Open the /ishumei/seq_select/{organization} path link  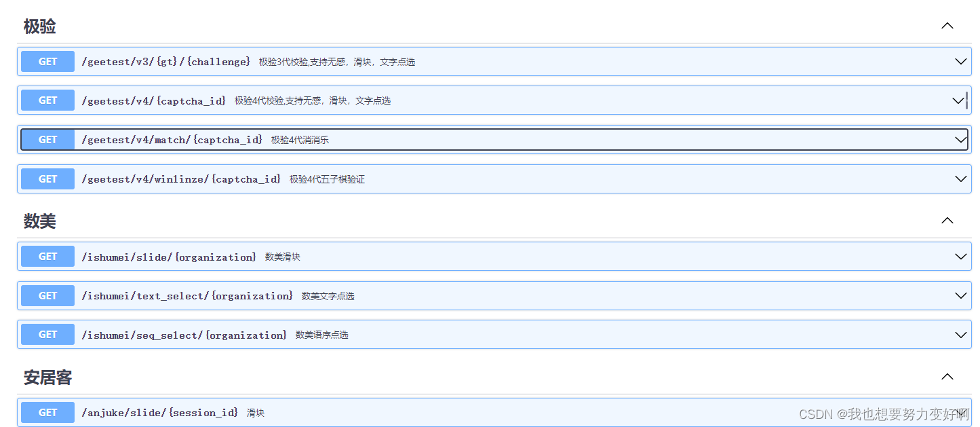click(184, 335)
